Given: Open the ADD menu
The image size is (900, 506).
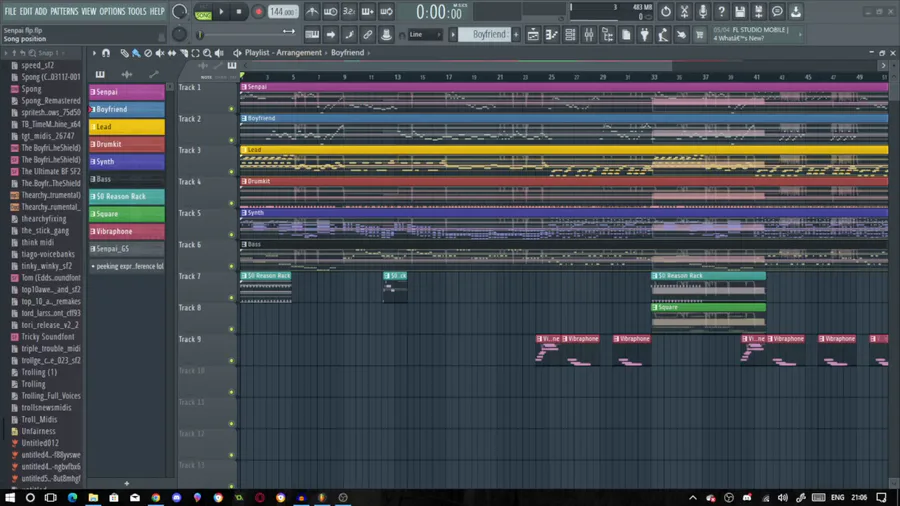Looking at the screenshot, I should coord(41,11).
